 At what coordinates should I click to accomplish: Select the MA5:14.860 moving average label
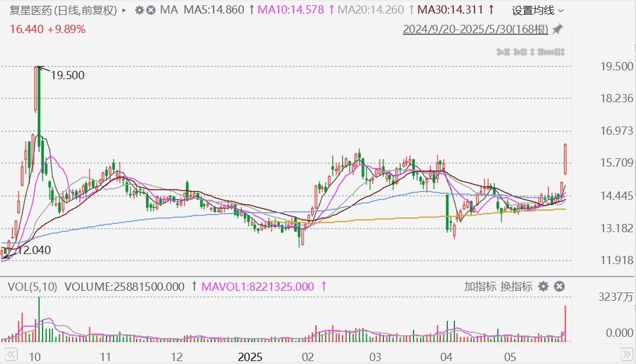pyautogui.click(x=214, y=9)
